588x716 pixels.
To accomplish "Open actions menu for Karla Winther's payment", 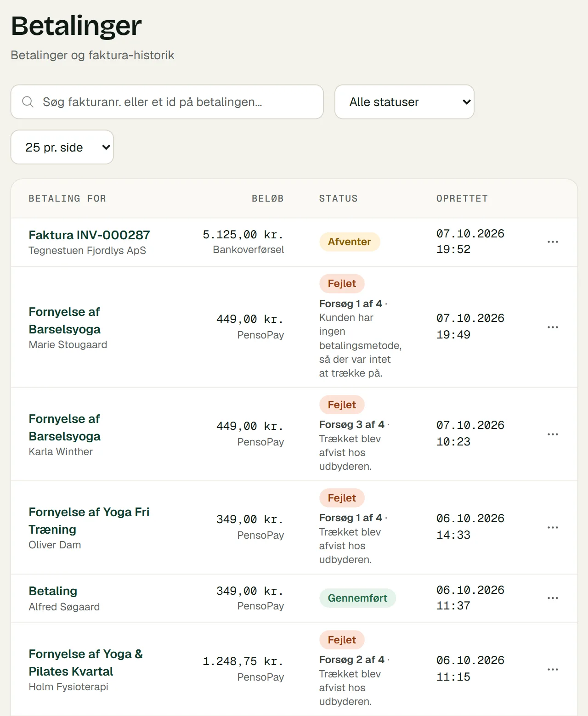I will tap(553, 434).
